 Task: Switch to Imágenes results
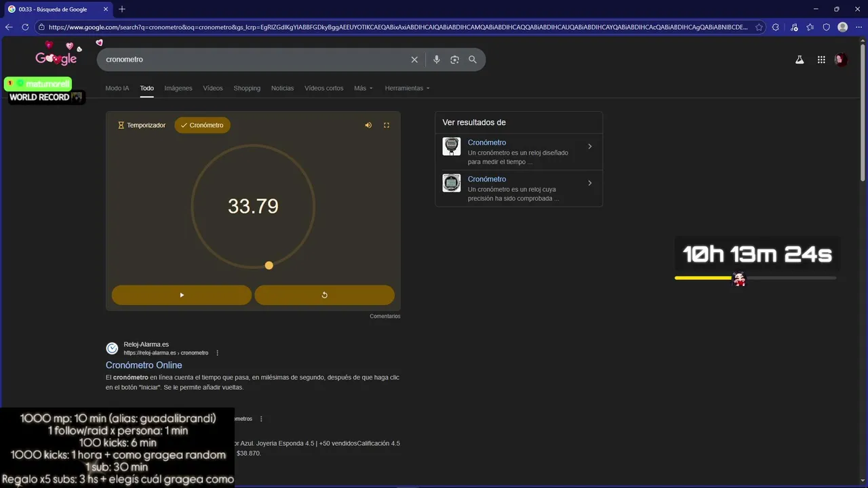(178, 88)
